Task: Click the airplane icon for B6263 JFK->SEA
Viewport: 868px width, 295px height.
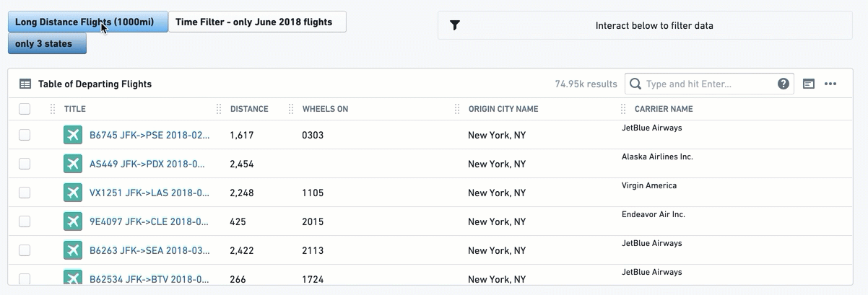Action: pyautogui.click(x=73, y=250)
